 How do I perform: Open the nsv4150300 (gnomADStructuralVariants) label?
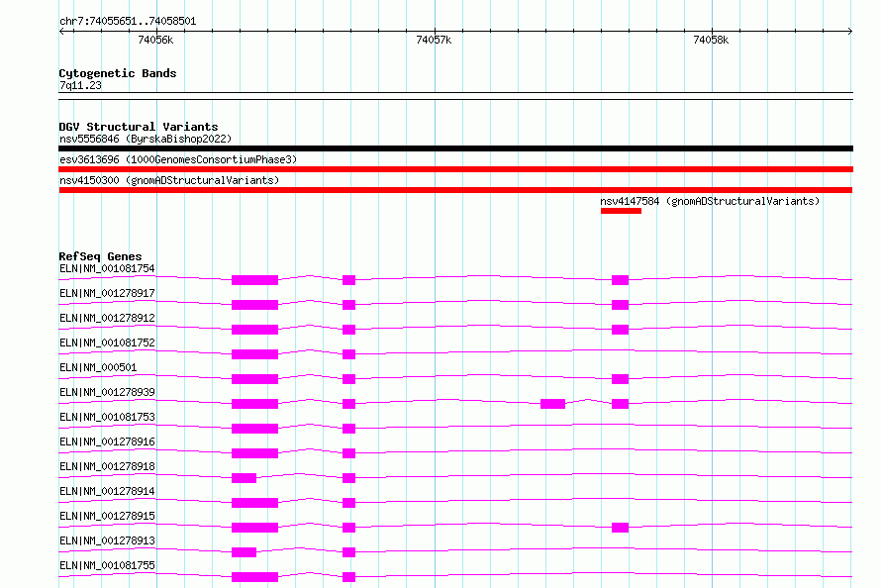point(169,180)
